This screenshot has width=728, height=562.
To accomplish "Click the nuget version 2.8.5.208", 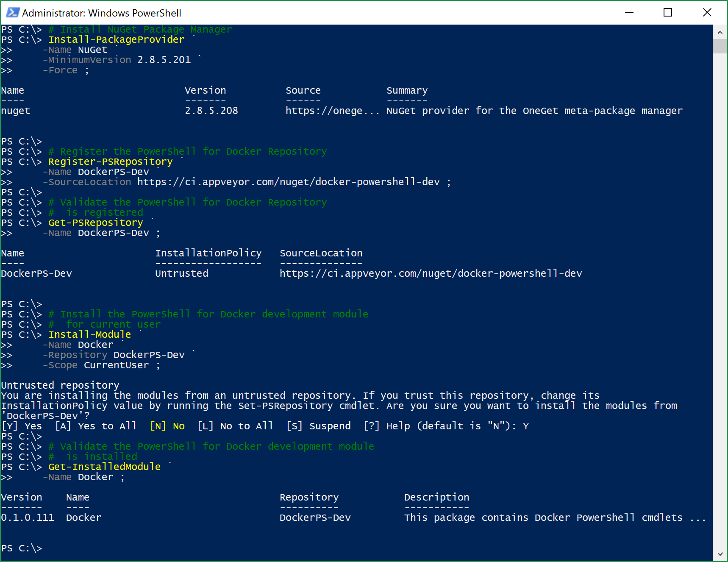I will pyautogui.click(x=211, y=111).
